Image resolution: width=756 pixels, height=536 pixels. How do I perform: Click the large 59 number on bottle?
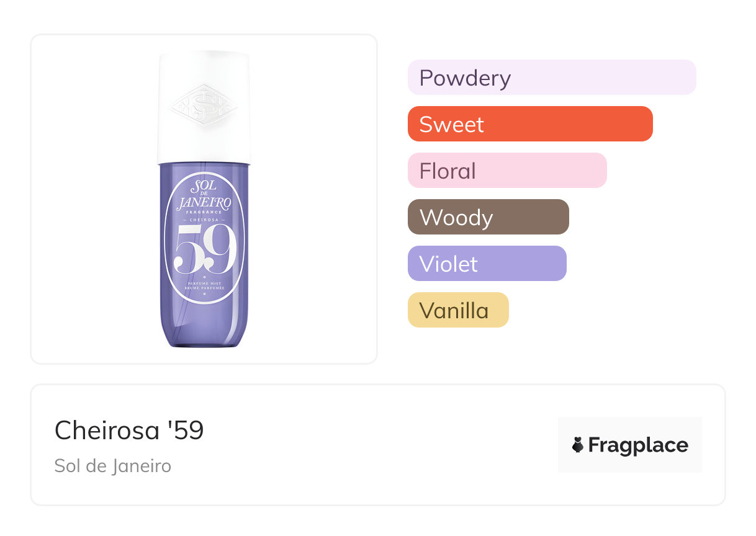coord(205,250)
